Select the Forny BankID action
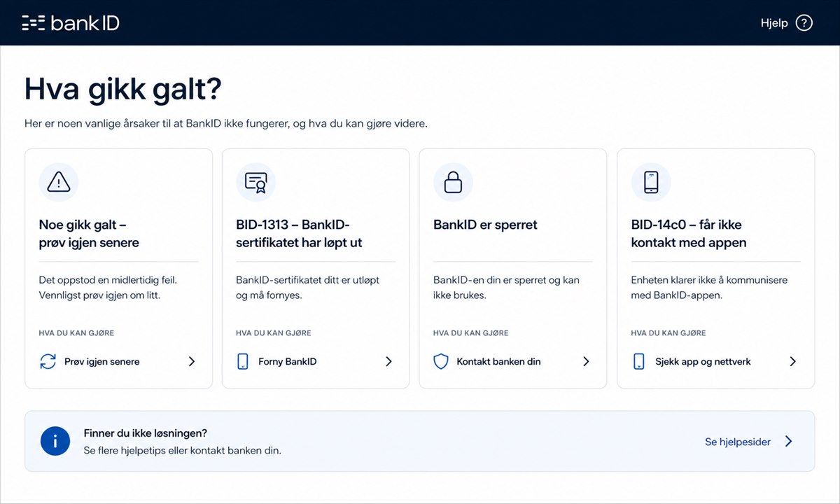This screenshot has height=504, width=840. [x=288, y=362]
